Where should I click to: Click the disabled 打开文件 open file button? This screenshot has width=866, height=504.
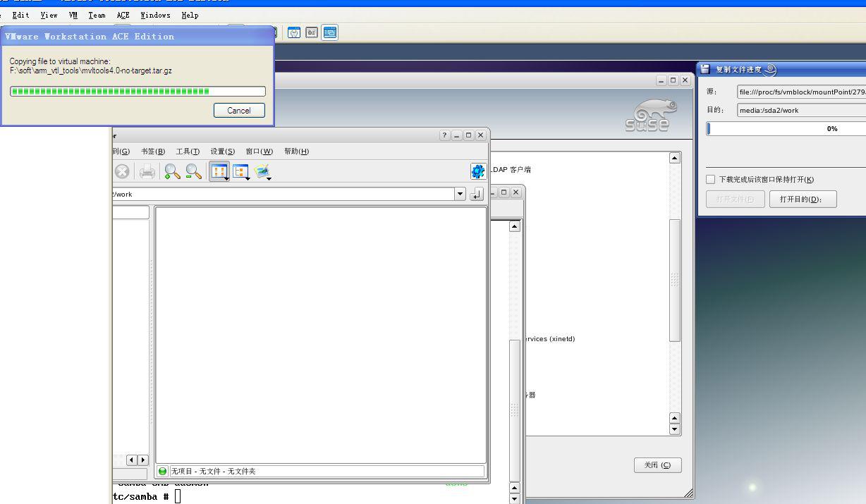tap(735, 199)
